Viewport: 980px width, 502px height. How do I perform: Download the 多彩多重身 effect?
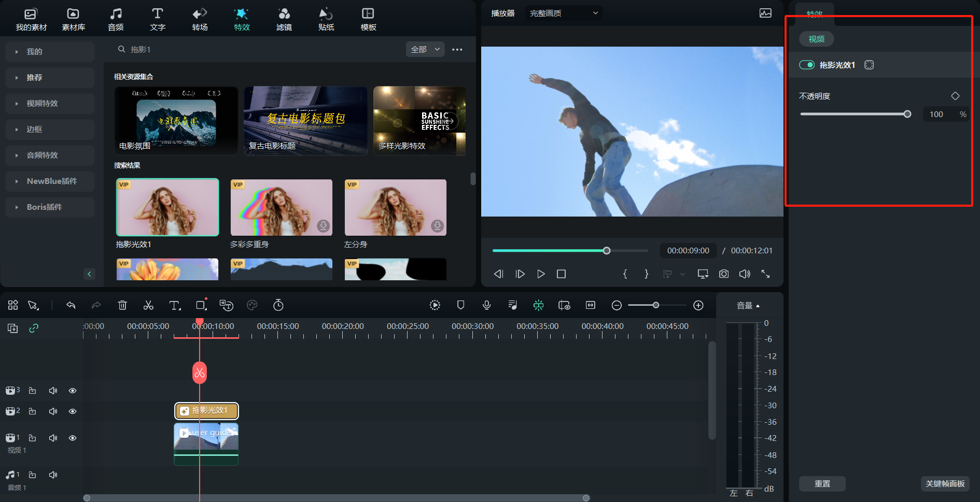[x=323, y=226]
